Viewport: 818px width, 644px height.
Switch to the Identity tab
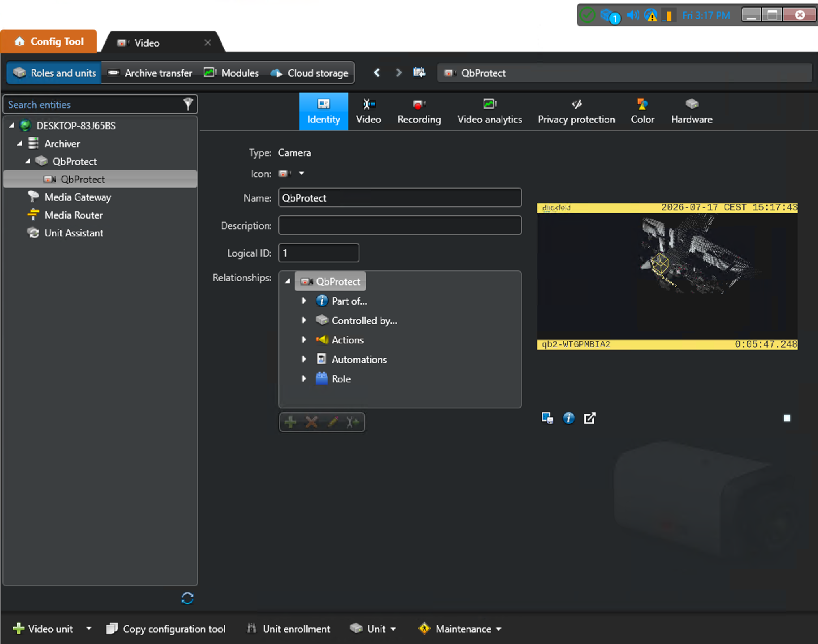324,112
